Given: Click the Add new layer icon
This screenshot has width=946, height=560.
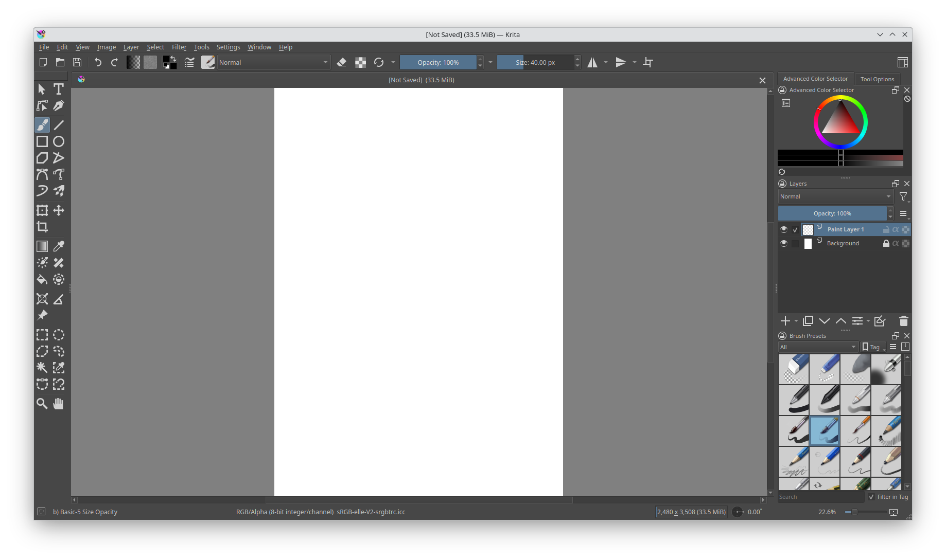Looking at the screenshot, I should click(x=786, y=320).
